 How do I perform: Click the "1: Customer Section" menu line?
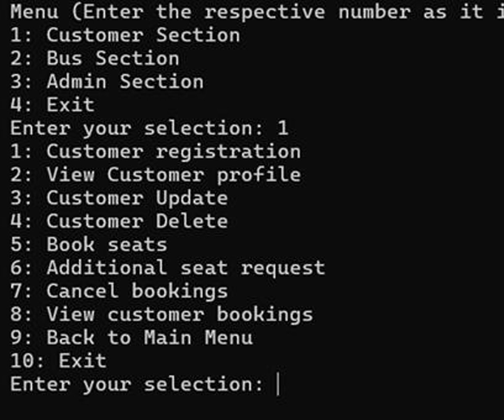tap(125, 35)
